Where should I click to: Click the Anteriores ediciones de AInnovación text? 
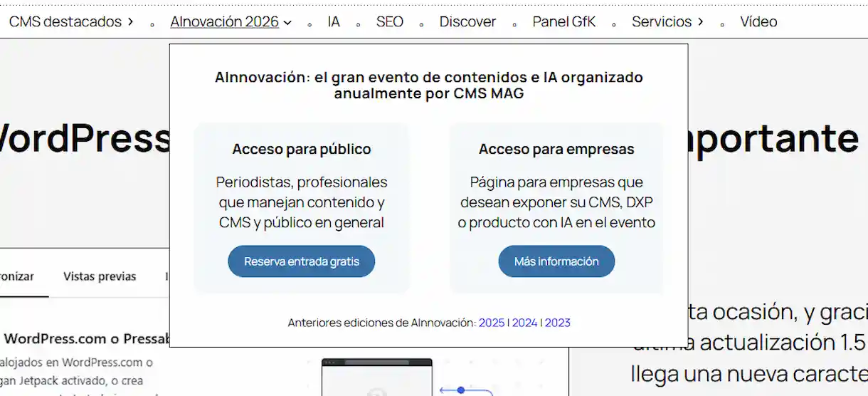pyautogui.click(x=382, y=323)
